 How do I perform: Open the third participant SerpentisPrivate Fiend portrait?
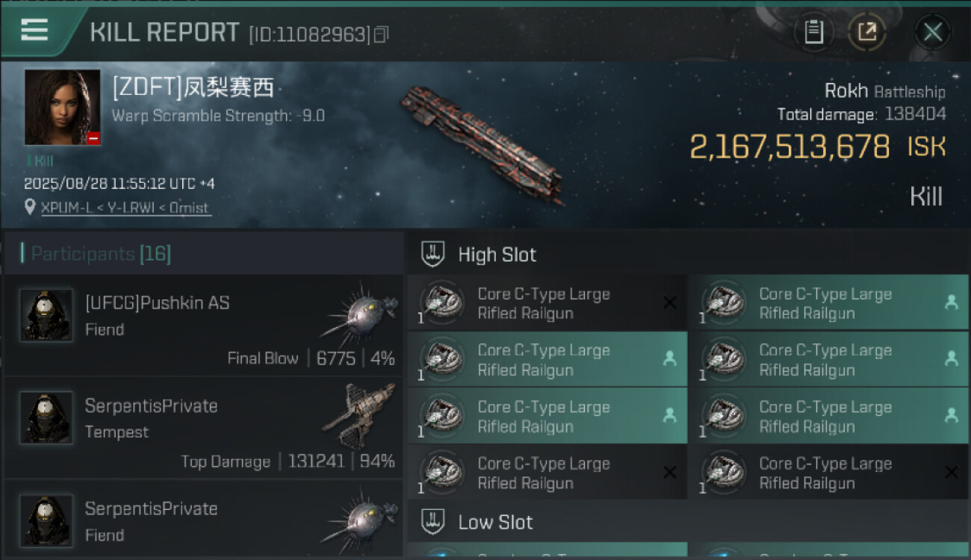46,520
